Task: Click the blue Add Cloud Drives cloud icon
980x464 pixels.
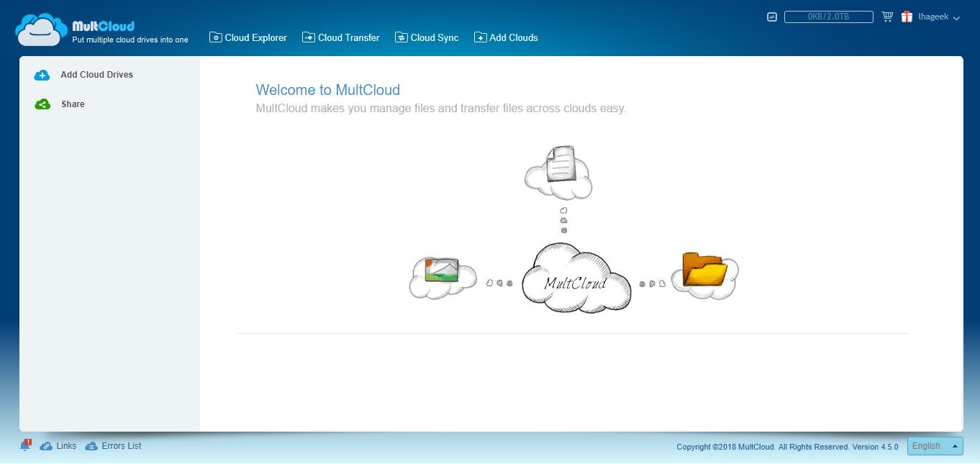Action: coord(42,75)
